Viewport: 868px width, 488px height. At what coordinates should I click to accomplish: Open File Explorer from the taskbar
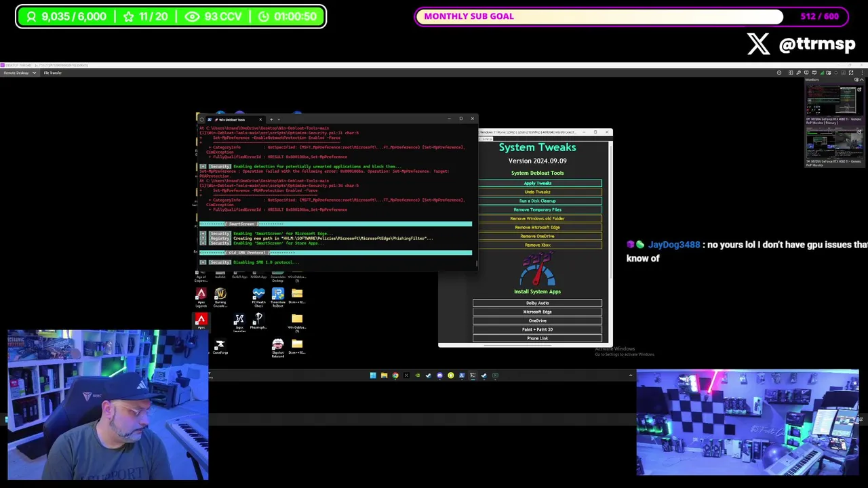[384, 375]
